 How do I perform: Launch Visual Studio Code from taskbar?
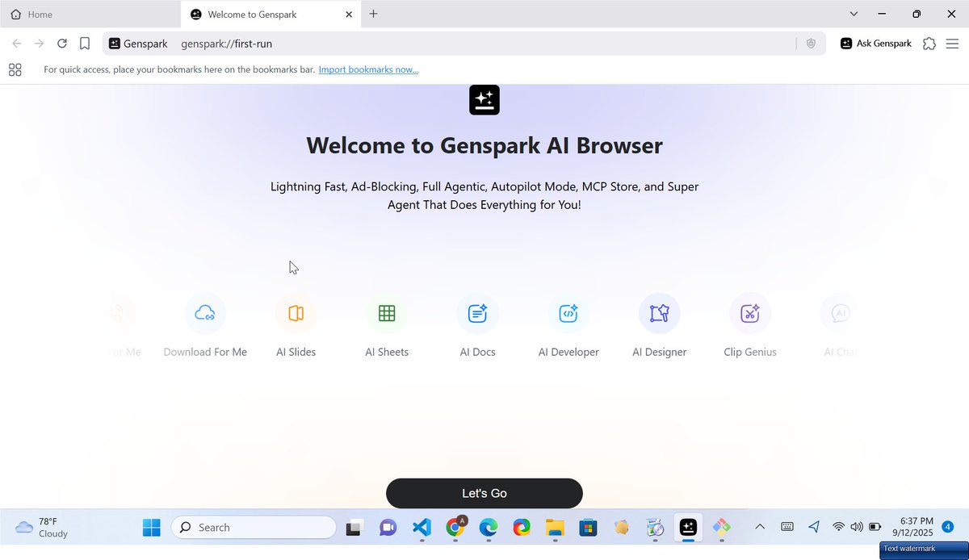[x=422, y=528]
